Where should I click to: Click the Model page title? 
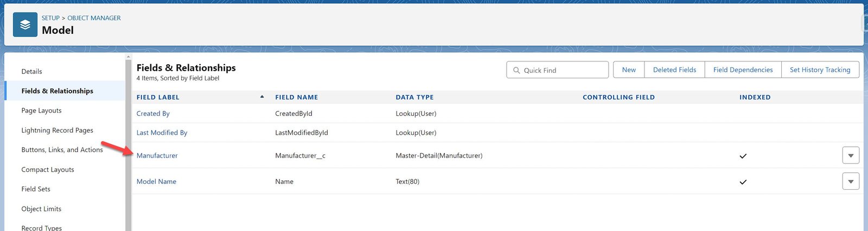58,30
